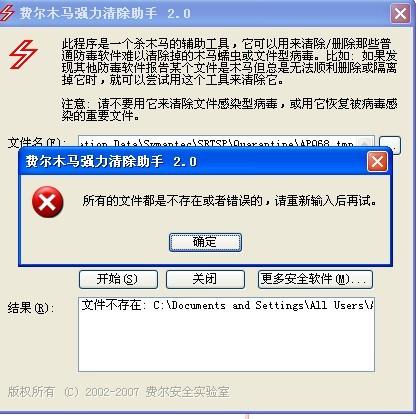
Task: Click the 文件不存在 result line
Action: pos(227,305)
